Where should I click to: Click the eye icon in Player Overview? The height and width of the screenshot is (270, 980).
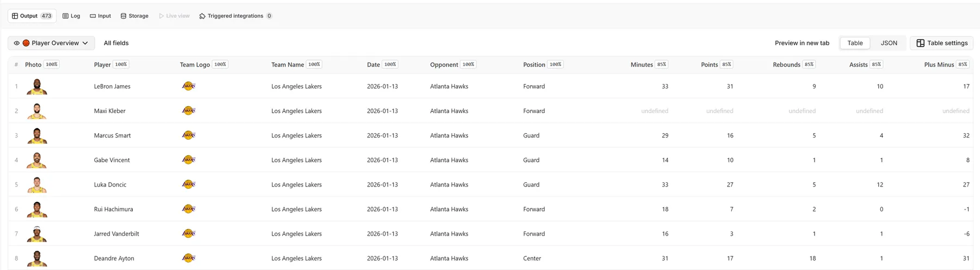(x=16, y=43)
